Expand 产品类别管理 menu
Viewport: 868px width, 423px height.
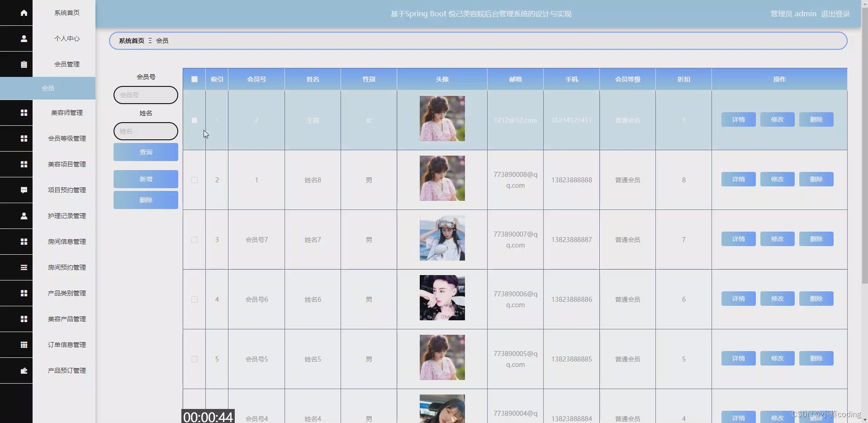point(67,293)
